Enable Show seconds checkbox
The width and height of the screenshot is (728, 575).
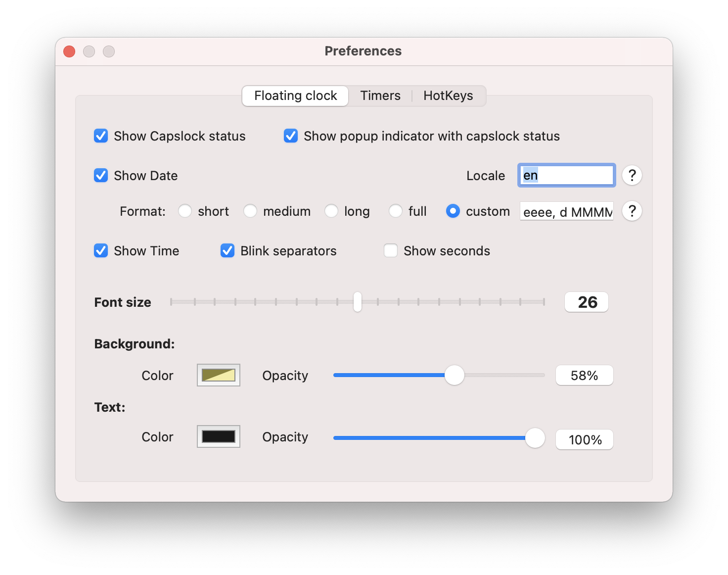tap(391, 251)
